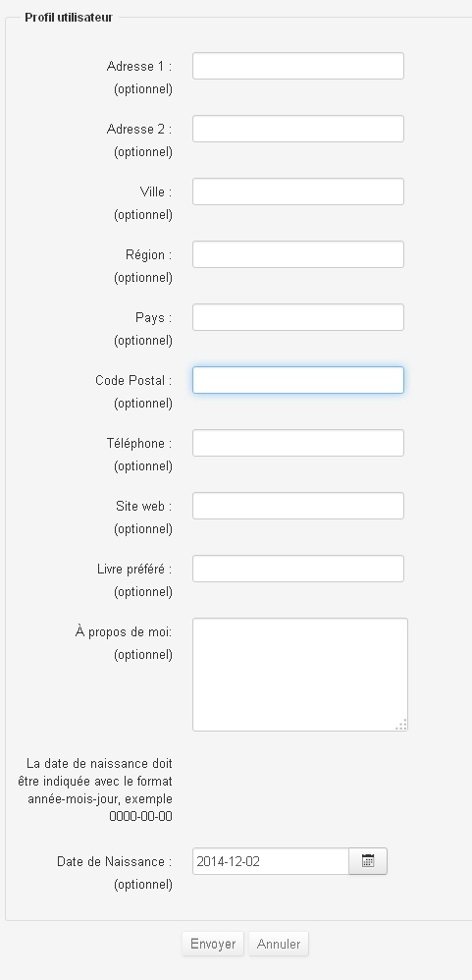Click the Code Postal label text
Viewport: 472px width, 980px height.
(x=133, y=380)
